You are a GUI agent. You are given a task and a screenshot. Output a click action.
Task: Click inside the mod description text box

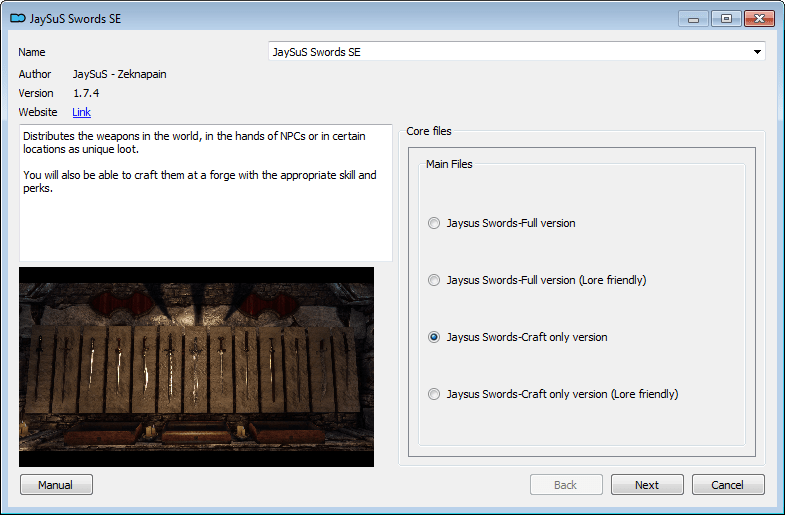coord(206,193)
